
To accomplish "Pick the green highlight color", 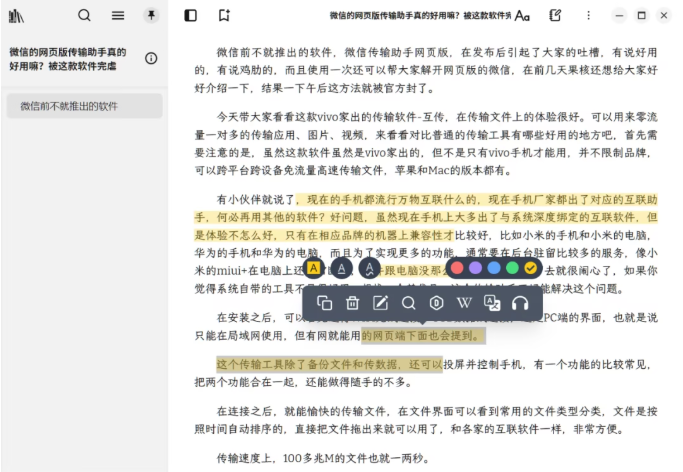I will [512, 268].
